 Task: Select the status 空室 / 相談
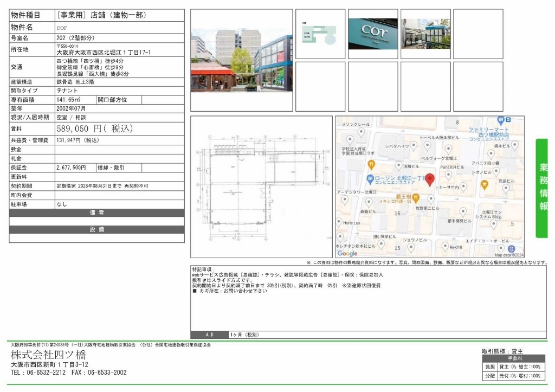[x=71, y=117]
